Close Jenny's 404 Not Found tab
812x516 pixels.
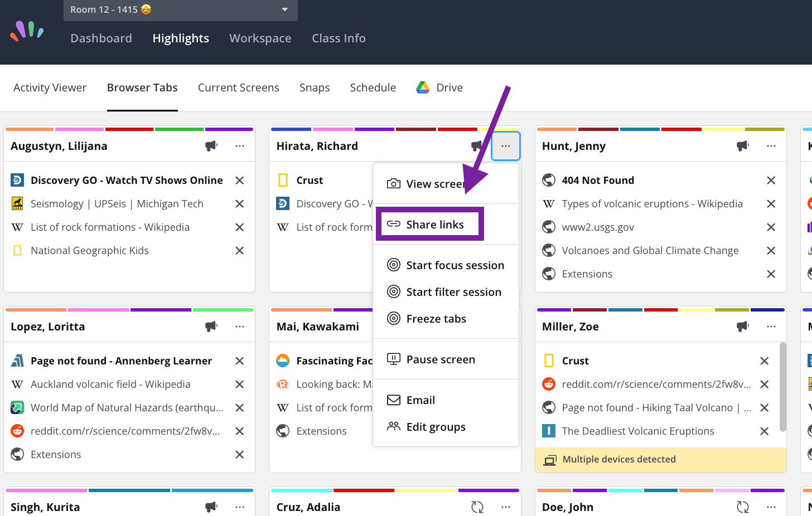pyautogui.click(x=771, y=181)
